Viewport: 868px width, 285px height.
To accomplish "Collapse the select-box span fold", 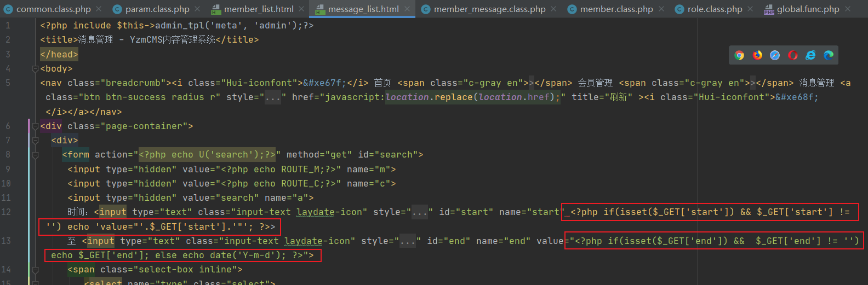I will click(35, 270).
